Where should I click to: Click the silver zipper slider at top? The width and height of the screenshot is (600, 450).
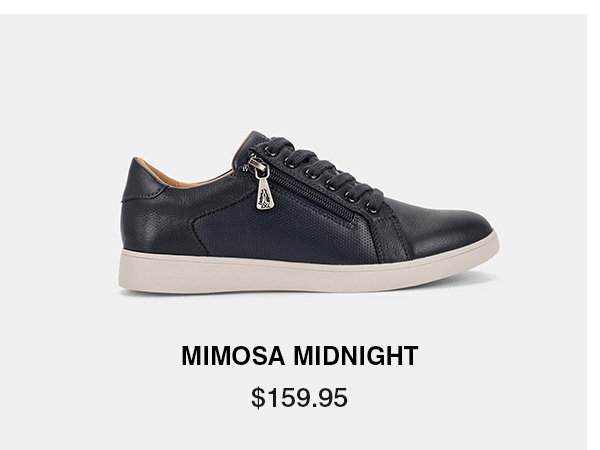[x=257, y=163]
